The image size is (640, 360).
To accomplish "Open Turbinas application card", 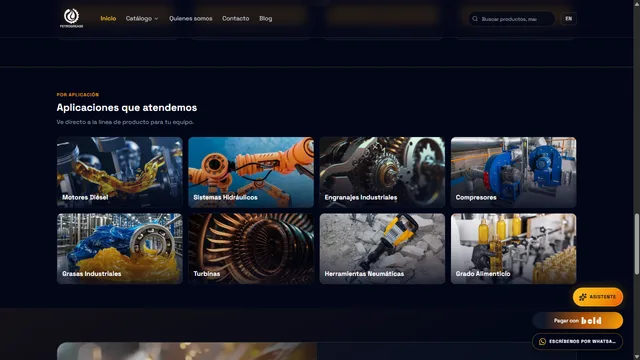I will (x=251, y=249).
